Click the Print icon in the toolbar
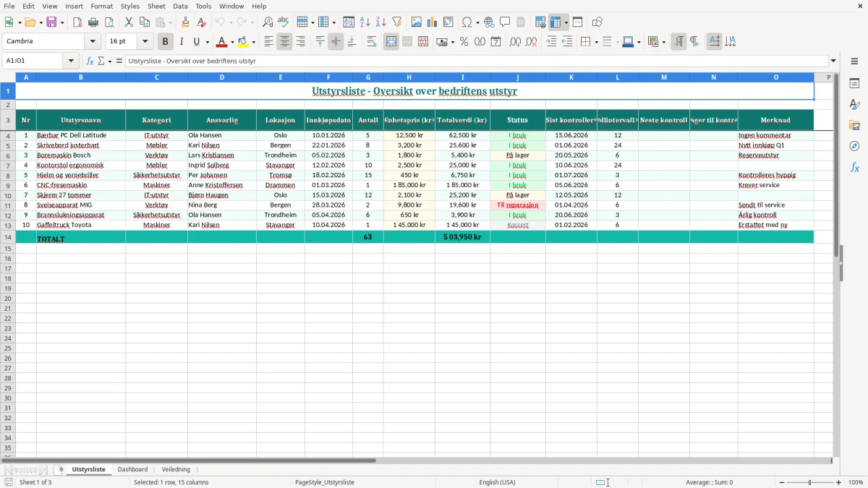This screenshot has height=488, width=868. 93,22
